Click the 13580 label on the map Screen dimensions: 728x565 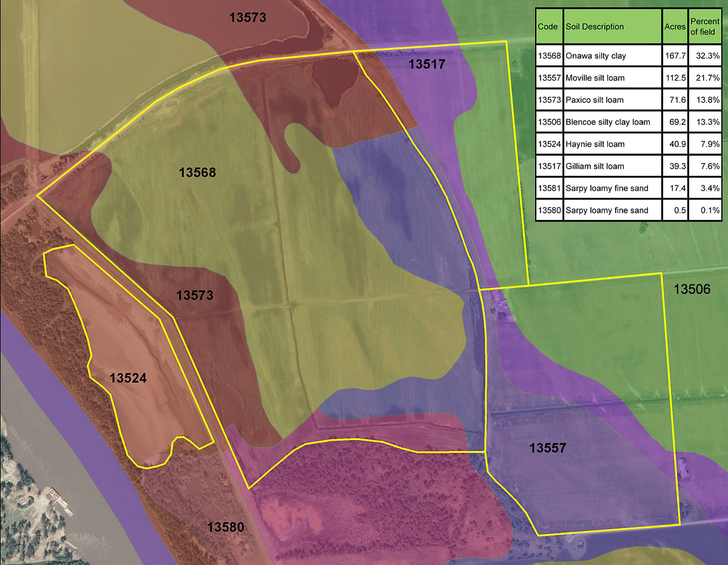pos(225,527)
